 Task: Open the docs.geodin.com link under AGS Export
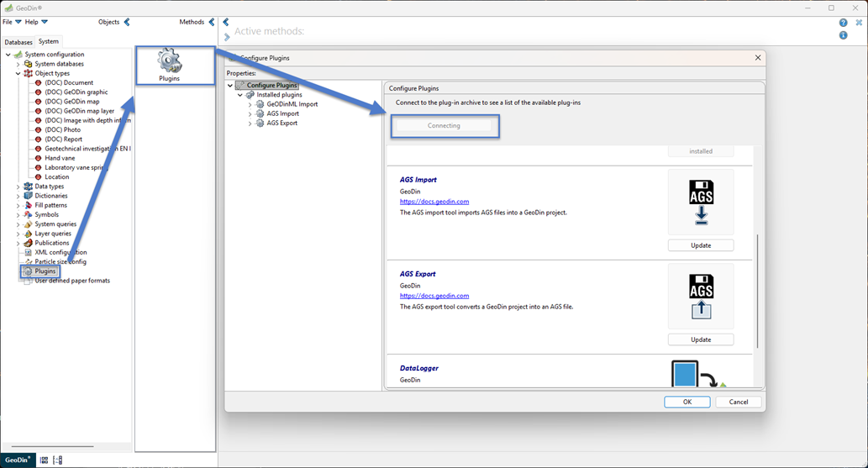pyautogui.click(x=434, y=296)
